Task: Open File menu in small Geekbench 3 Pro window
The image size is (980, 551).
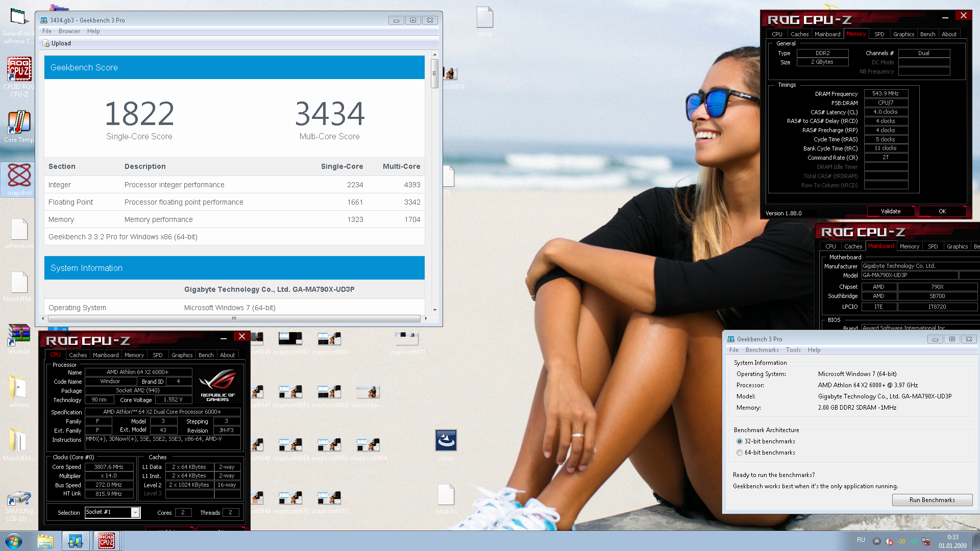Action: click(734, 350)
